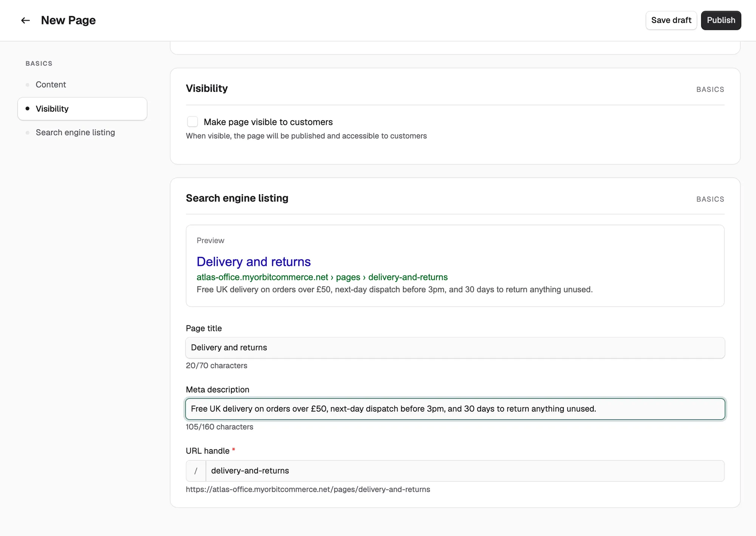Focus the Page title input field

click(455, 348)
